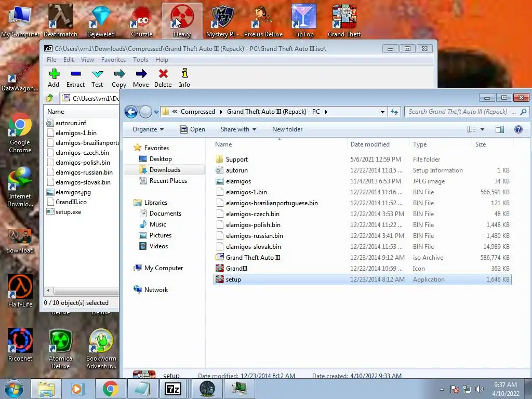Open the Favorites menu in 7-Zip
Image resolution: width=532 pixels, height=399 pixels.
point(113,60)
